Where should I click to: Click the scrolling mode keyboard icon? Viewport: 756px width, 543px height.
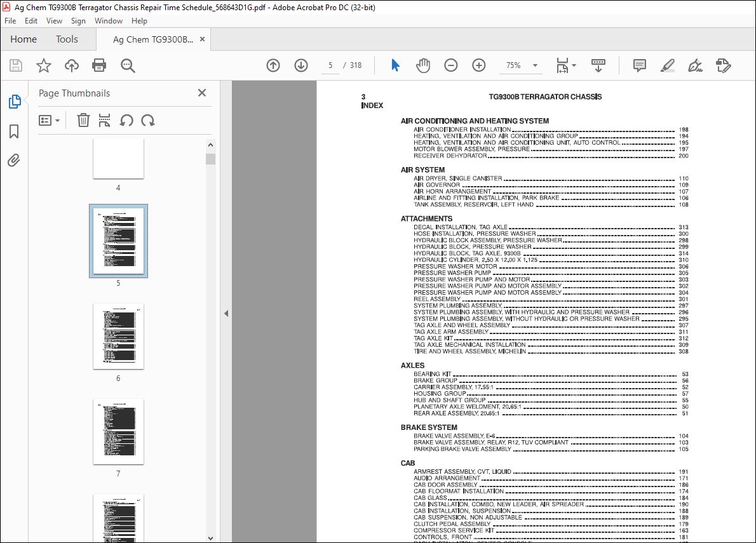point(598,65)
